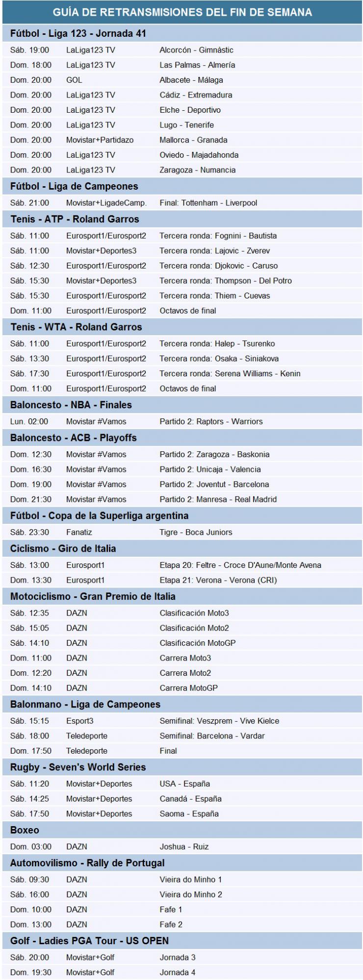Click the 'Guía de retransmisiones del fin de semana' title
Viewport: 363px width, 980px height.
[182, 12]
